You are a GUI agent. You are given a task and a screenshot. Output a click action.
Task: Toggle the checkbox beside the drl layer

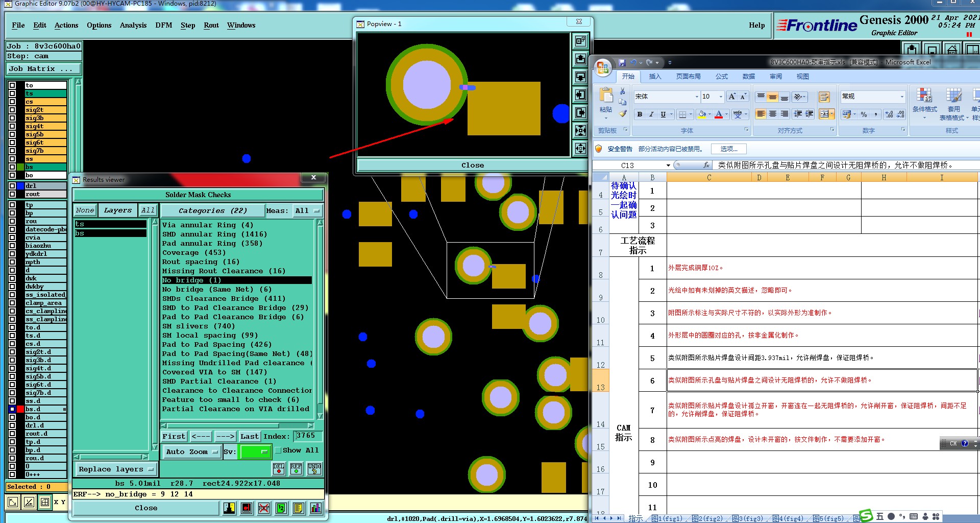12,186
